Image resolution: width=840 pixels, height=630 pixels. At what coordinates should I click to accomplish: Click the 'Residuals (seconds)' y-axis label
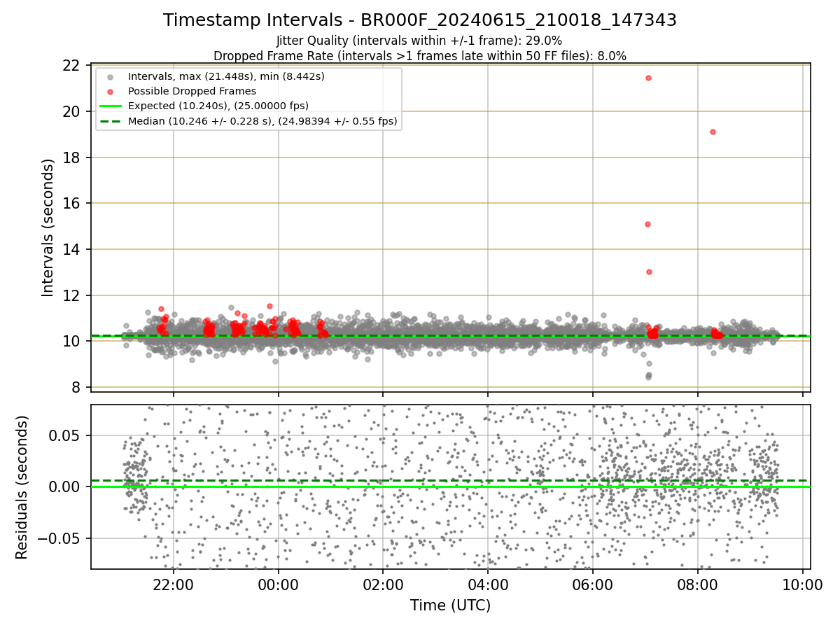[22, 487]
